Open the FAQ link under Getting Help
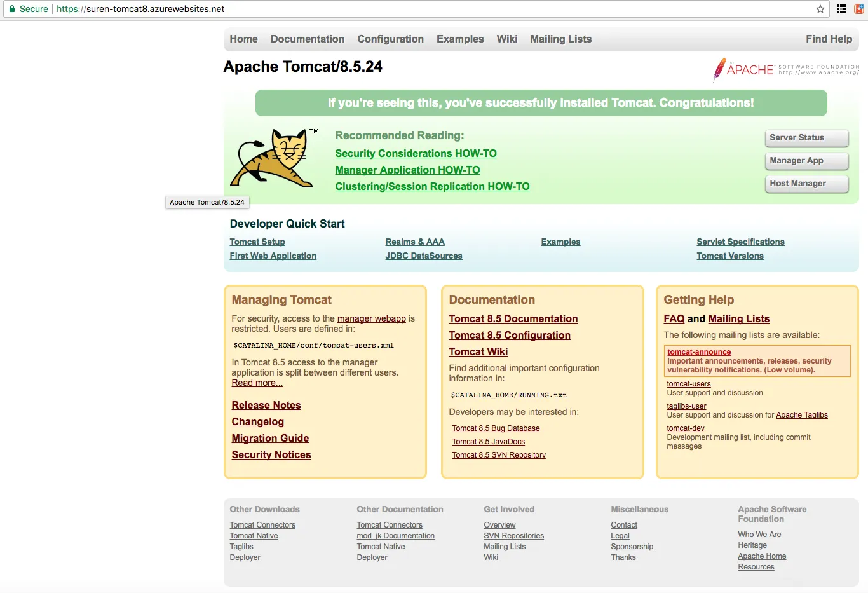This screenshot has height=593, width=868. click(674, 318)
